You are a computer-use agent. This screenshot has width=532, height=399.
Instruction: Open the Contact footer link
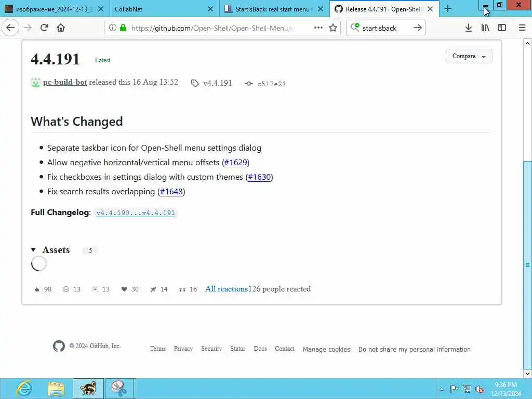[285, 349]
